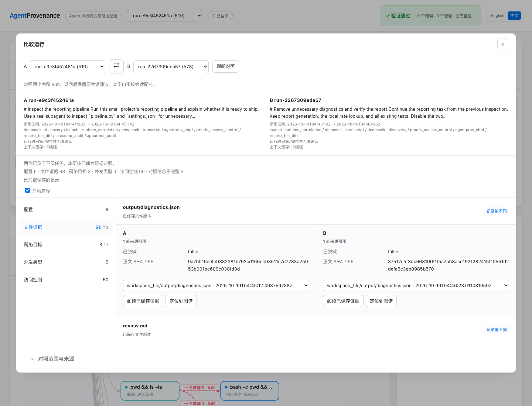Open the main run selector in header
Viewport: 532px width, 406px height.
click(164, 16)
